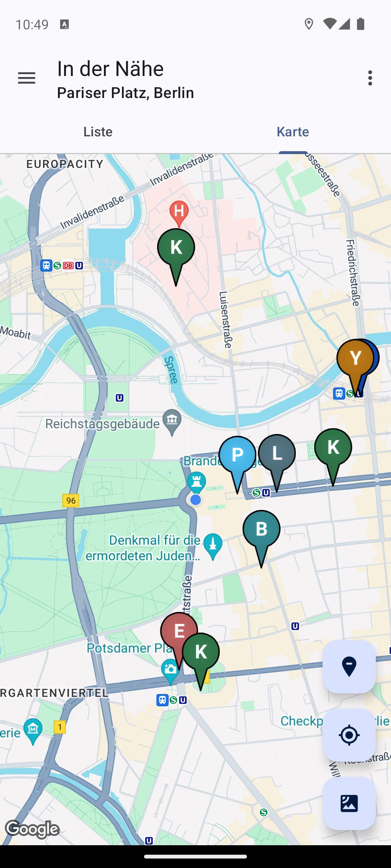Tap the blue current-location dot
This screenshot has height=868, width=391.
pyautogui.click(x=196, y=500)
